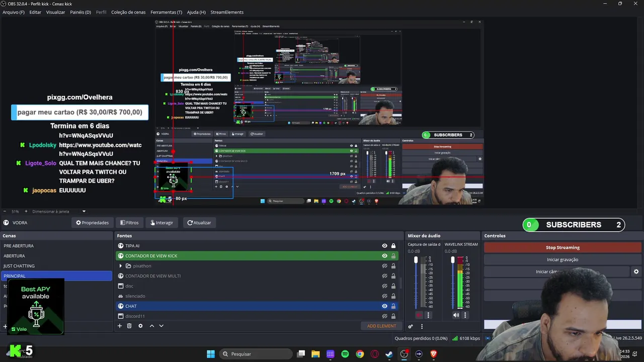This screenshot has height=362, width=644.
Task: Select the JUST CHATTING scene
Action: coord(56,266)
